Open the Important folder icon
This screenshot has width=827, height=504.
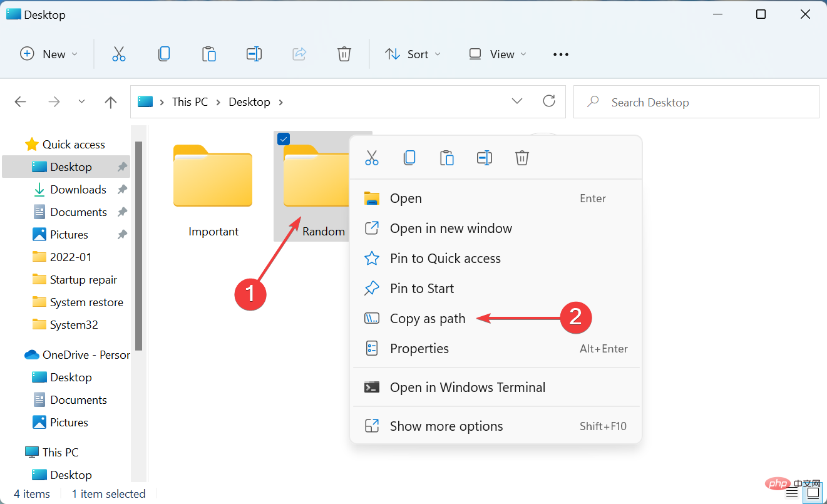tap(213, 176)
